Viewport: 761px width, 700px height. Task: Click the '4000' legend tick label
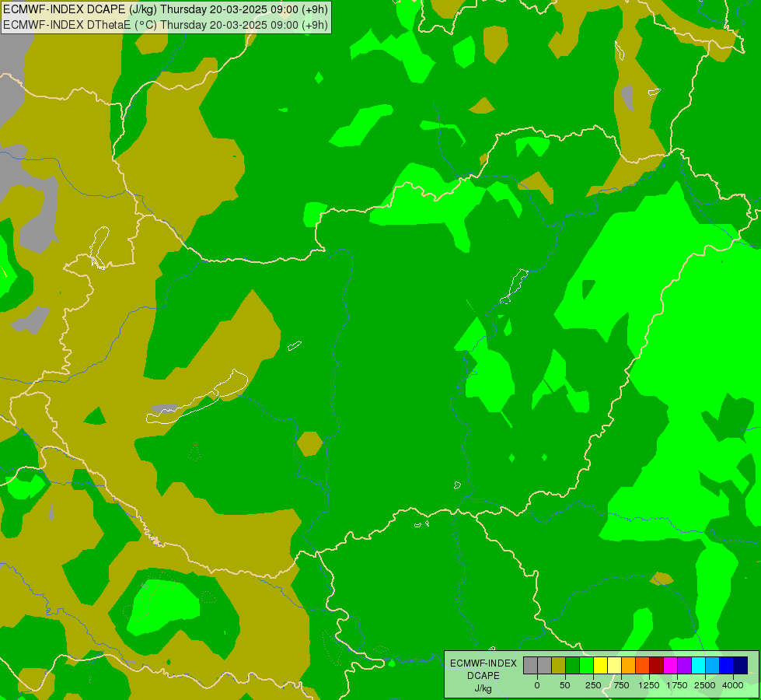(x=733, y=685)
